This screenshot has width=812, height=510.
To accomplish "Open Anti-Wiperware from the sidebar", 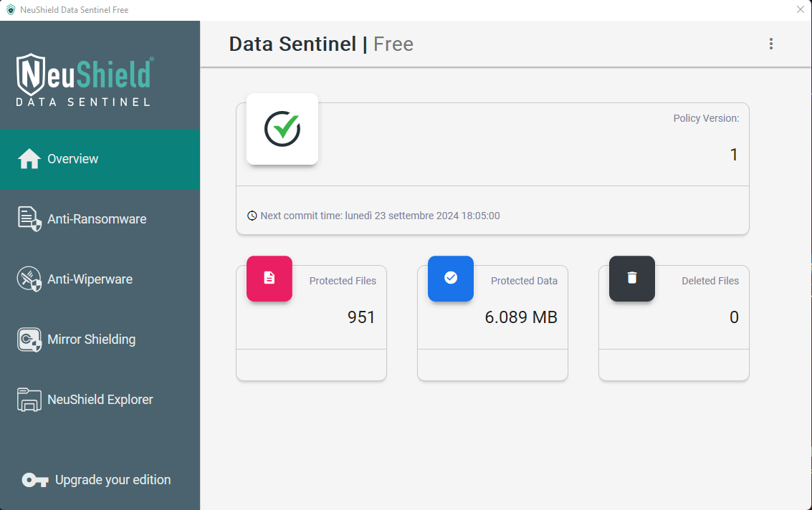I will point(90,279).
